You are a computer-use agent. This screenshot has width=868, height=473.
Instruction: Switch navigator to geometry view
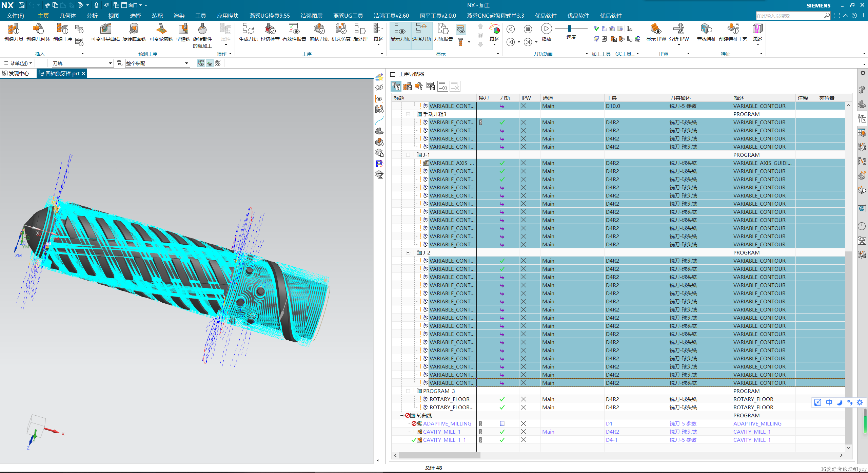click(x=419, y=86)
